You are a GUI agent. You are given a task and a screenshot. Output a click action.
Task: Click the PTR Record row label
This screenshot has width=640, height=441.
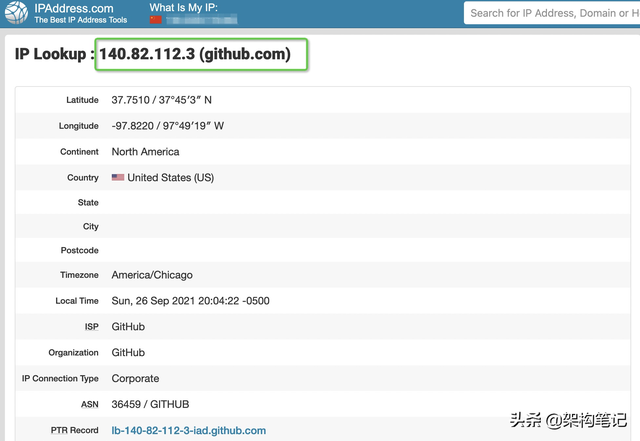coord(75,430)
